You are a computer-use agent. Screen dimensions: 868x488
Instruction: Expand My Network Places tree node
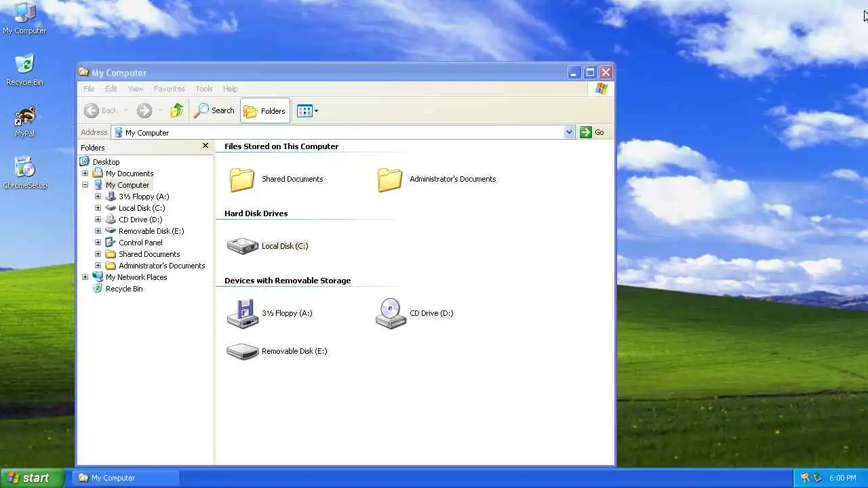click(x=85, y=277)
